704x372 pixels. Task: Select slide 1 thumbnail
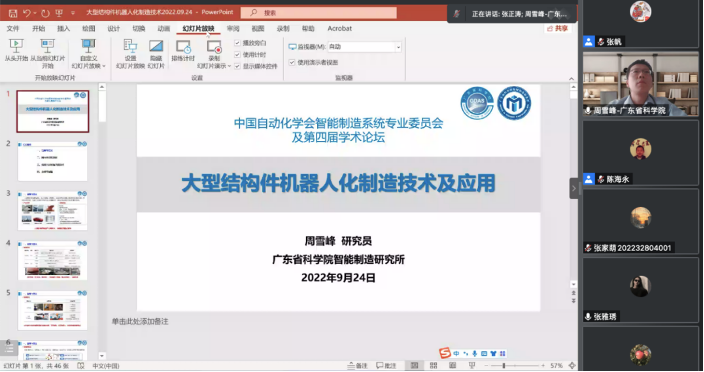(53, 111)
